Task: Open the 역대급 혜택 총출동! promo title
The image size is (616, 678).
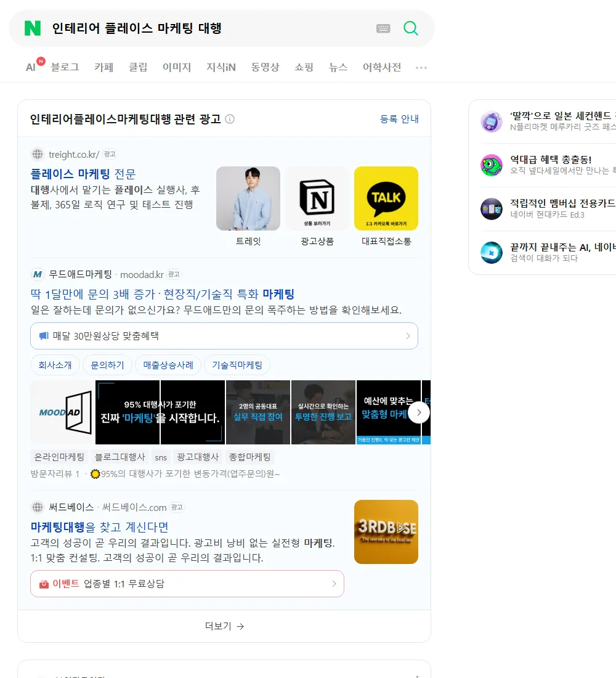Action: [x=551, y=160]
